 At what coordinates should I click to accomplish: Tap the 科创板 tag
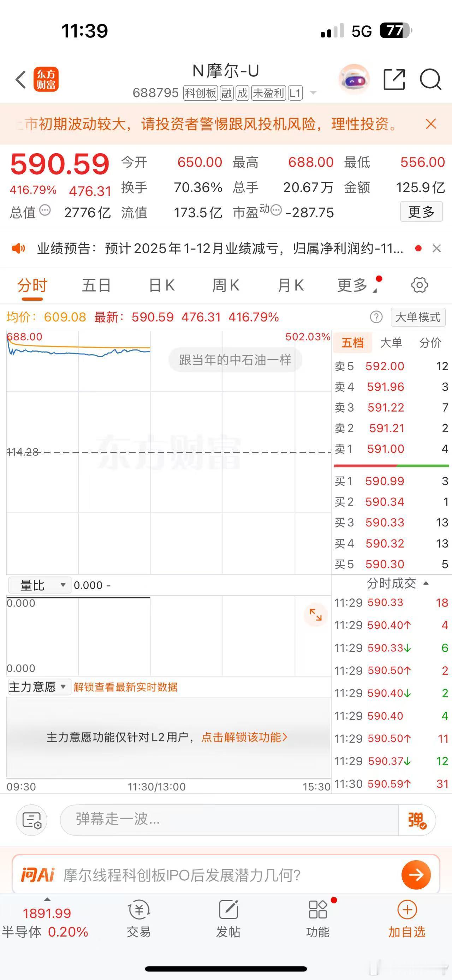pyautogui.click(x=200, y=93)
